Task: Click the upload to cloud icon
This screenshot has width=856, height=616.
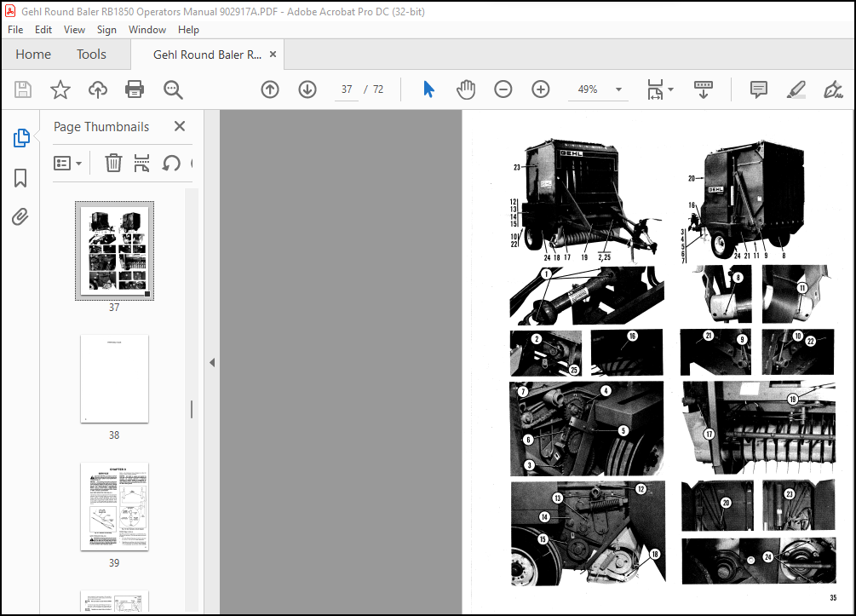Action: [98, 89]
